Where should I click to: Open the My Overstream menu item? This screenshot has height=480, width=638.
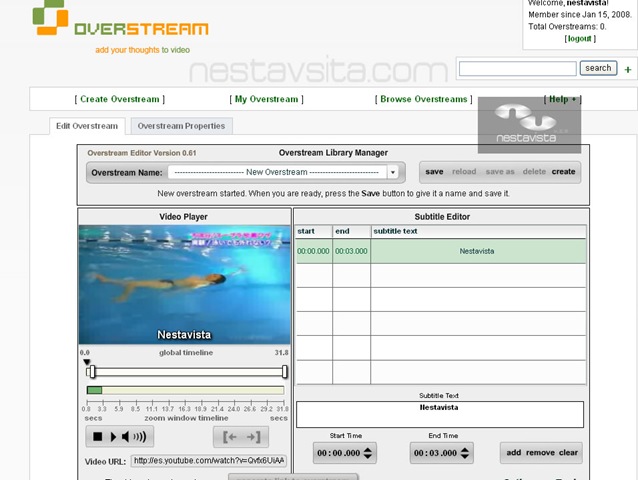(267, 99)
